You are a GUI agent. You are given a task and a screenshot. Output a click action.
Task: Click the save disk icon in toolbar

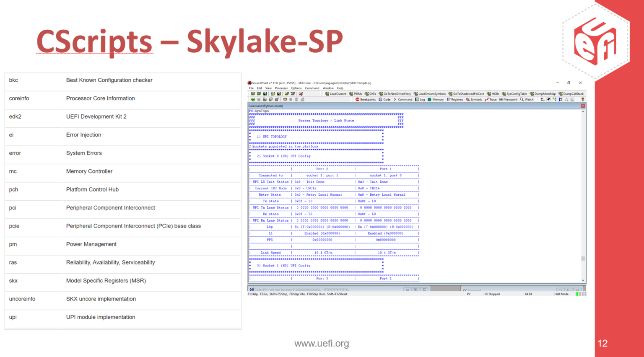[265, 94]
